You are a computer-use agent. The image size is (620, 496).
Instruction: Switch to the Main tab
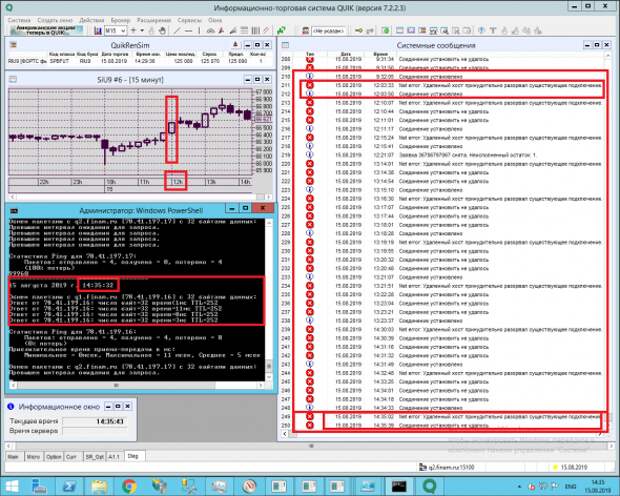point(13,456)
